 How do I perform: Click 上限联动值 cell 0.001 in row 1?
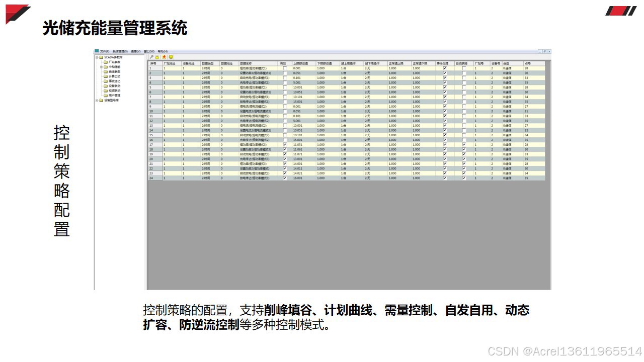tap(304, 68)
